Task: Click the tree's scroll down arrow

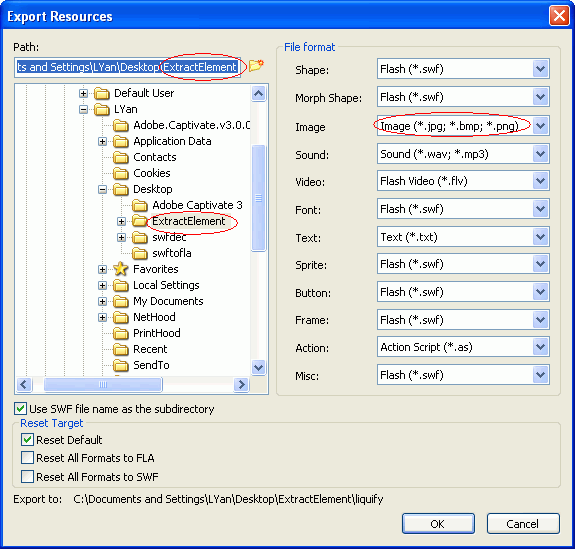Action: 259,367
